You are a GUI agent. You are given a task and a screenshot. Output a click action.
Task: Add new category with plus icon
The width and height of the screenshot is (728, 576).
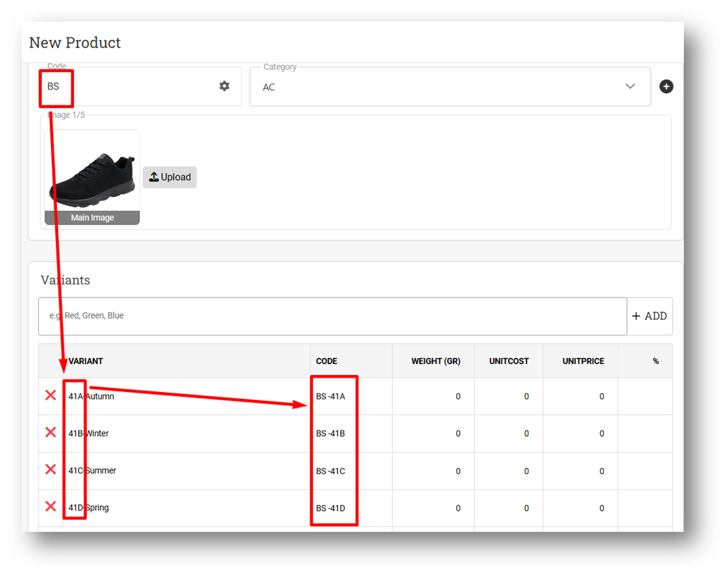pos(666,86)
